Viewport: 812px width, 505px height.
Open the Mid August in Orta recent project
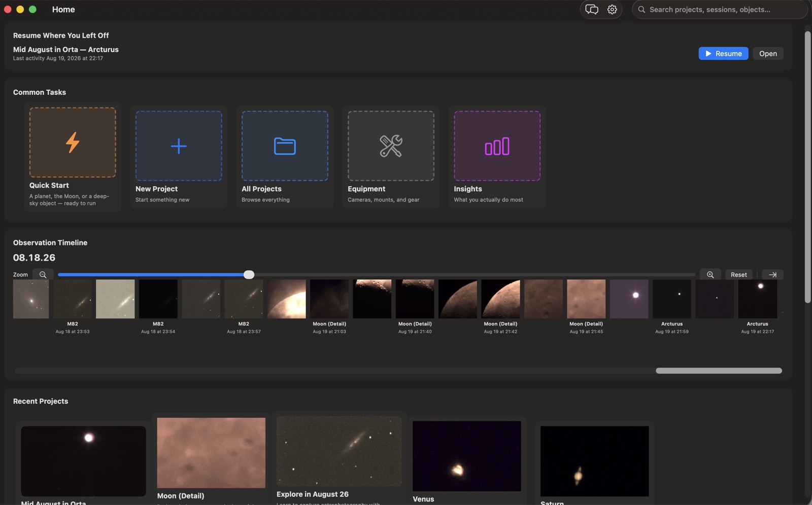click(x=83, y=462)
